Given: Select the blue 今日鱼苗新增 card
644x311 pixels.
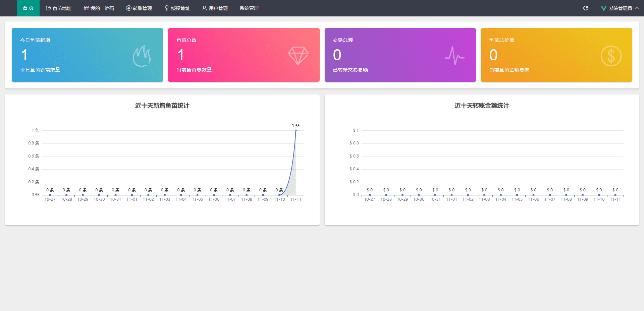Looking at the screenshot, I should [x=87, y=55].
